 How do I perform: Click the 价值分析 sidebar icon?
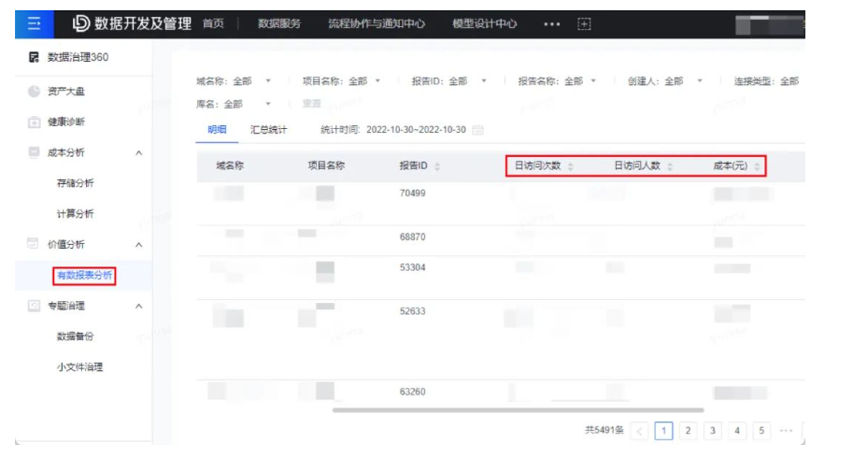click(x=34, y=244)
